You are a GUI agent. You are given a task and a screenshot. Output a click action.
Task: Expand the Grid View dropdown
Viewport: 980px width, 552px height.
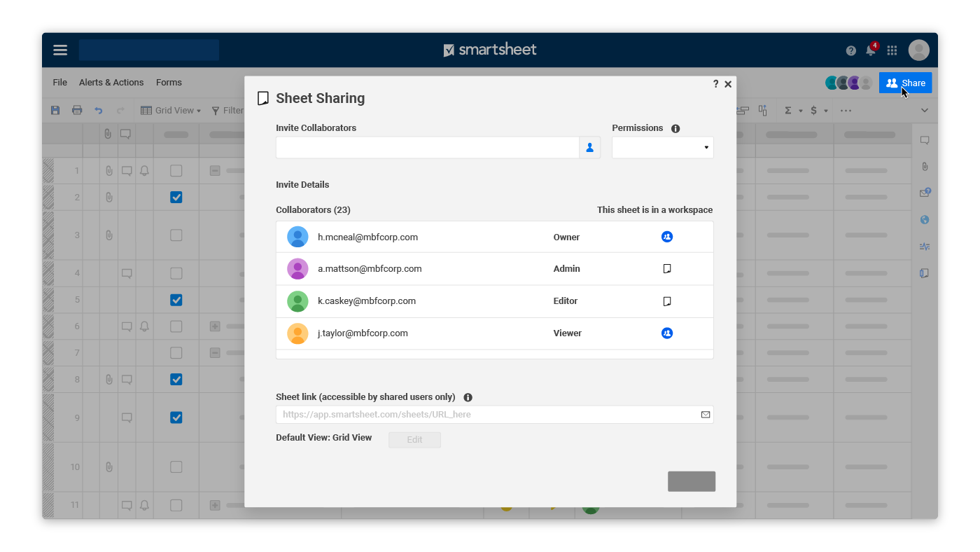point(171,111)
